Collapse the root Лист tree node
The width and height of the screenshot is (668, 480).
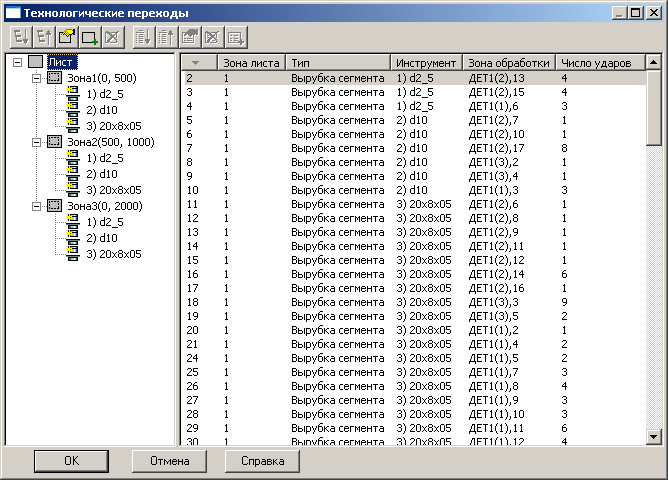coord(17,62)
